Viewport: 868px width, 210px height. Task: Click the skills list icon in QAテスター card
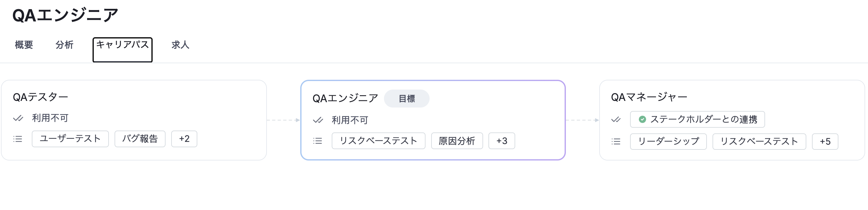click(x=18, y=139)
